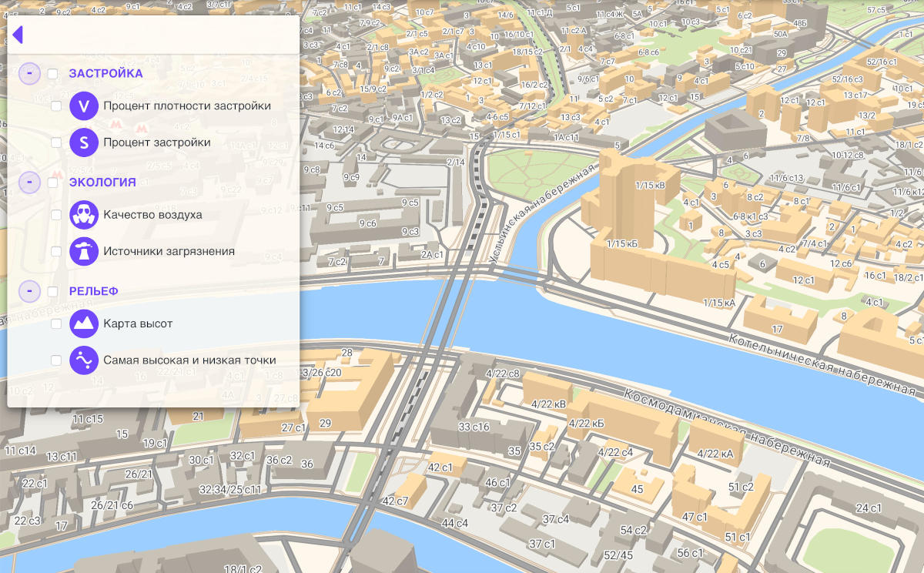The height and width of the screenshot is (573, 924).
Task: Enable Источники загрязнения layer checkbox
Action: point(56,251)
